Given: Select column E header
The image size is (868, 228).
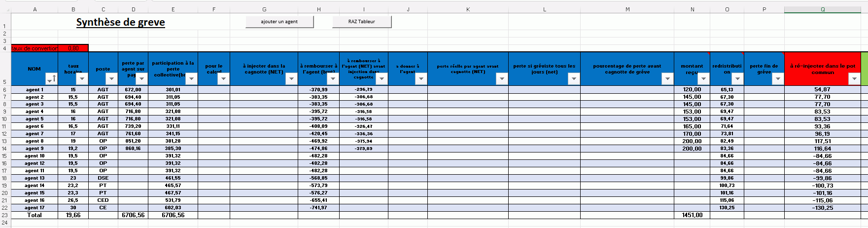Looking at the screenshot, I should (173, 9).
